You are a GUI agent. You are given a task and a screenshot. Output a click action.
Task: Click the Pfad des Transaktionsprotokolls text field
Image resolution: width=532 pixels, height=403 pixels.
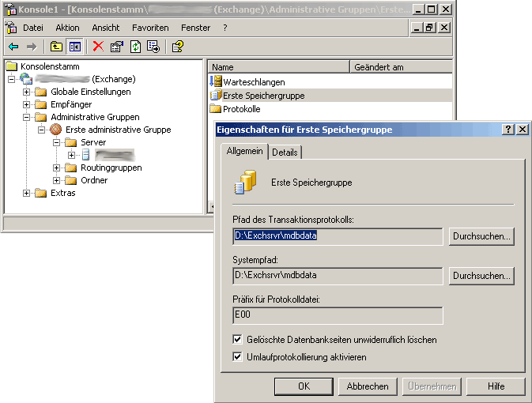[338, 235]
